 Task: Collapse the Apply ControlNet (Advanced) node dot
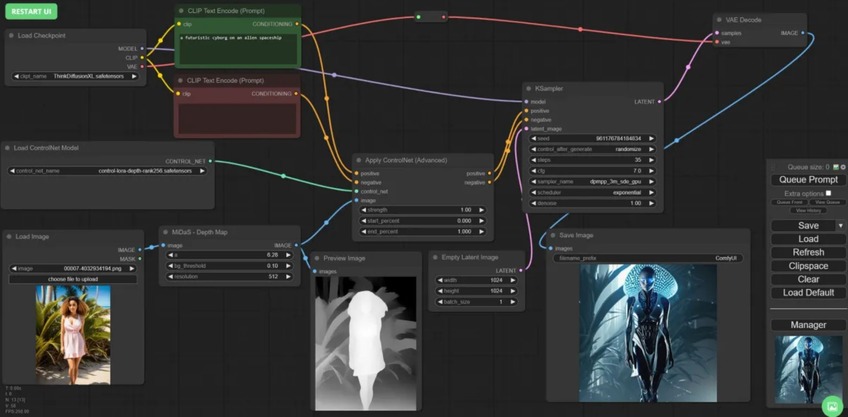[x=360, y=160]
